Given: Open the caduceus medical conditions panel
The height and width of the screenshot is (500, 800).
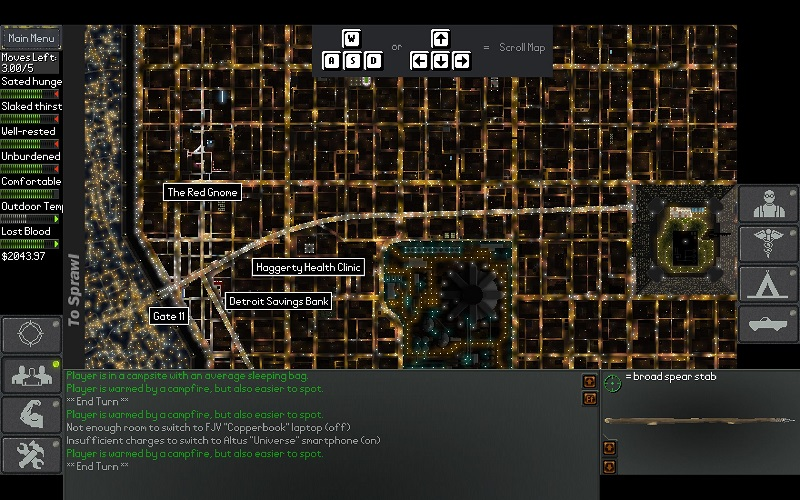Looking at the screenshot, I should click(769, 244).
